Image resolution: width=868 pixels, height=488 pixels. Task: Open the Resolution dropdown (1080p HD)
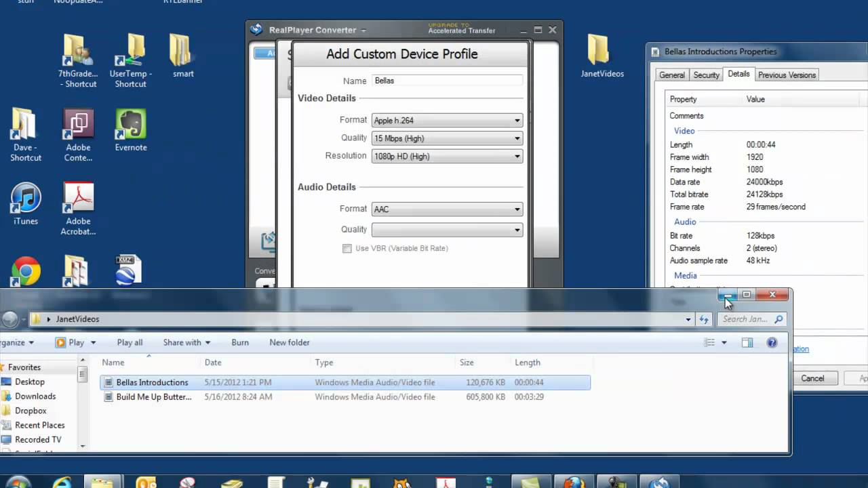pyautogui.click(x=447, y=157)
